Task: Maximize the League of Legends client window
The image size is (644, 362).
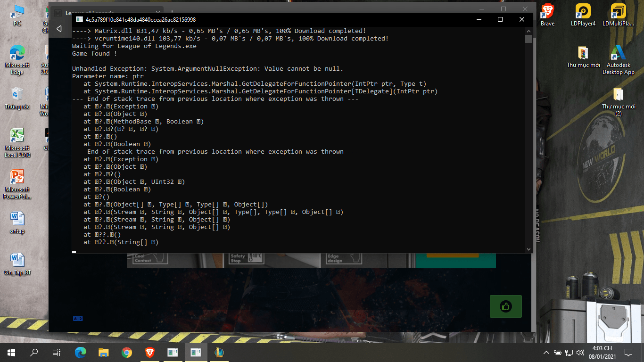Action: pyautogui.click(x=504, y=9)
